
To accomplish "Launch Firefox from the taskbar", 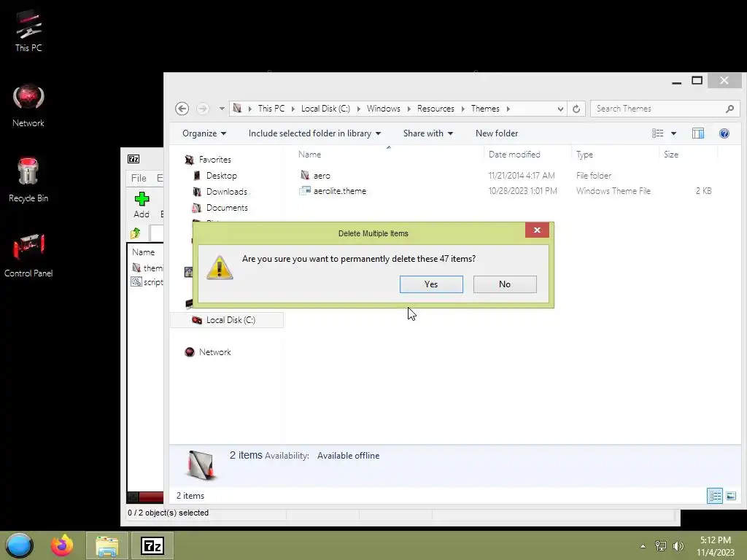I will pyautogui.click(x=63, y=545).
